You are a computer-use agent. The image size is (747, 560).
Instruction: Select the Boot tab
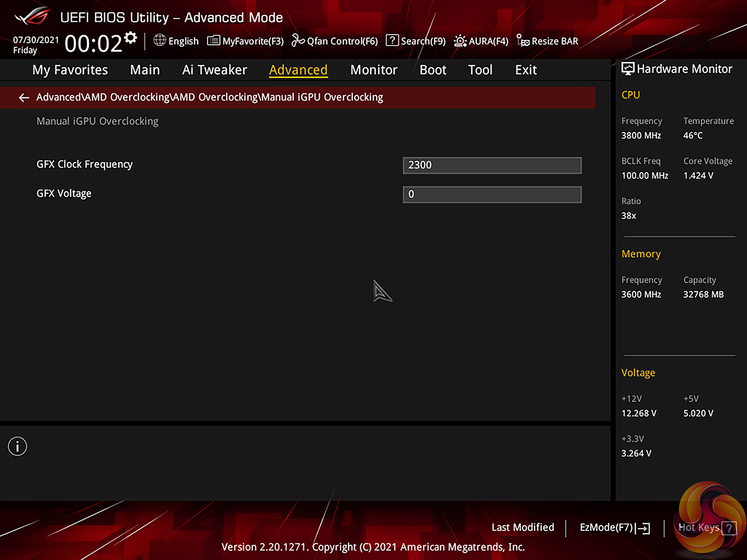pos(433,70)
